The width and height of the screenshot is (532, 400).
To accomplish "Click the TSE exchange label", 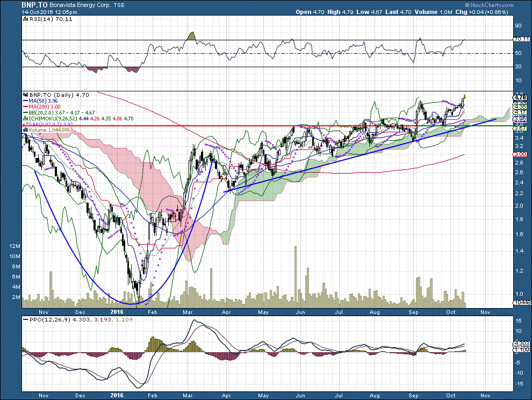I will 119,5.
